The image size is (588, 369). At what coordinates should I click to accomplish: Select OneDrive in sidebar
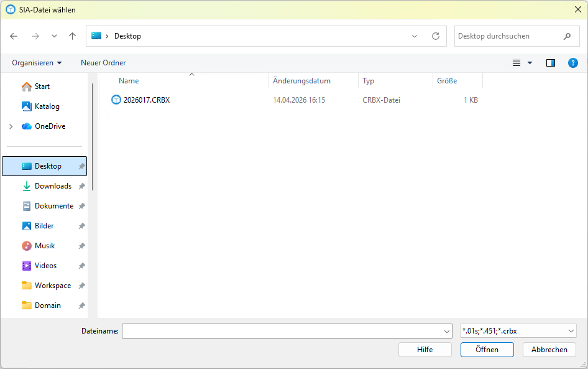point(50,126)
